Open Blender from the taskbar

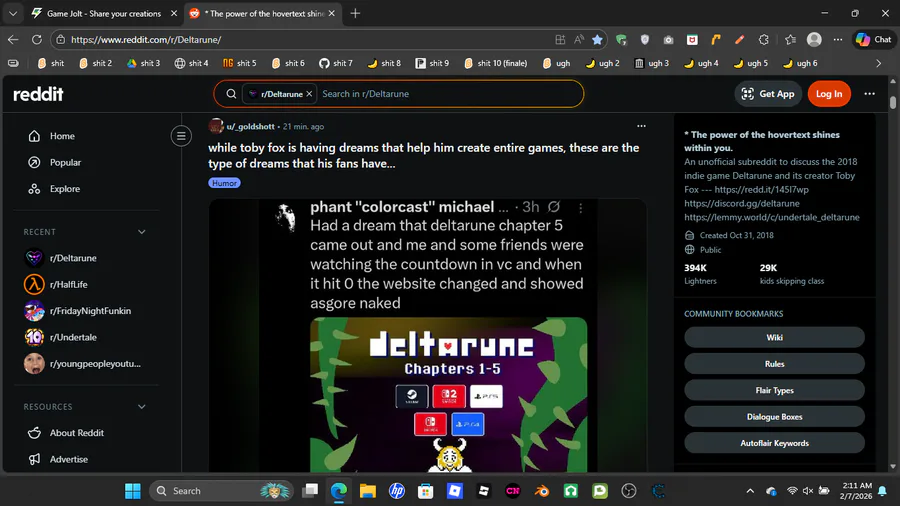tap(541, 491)
